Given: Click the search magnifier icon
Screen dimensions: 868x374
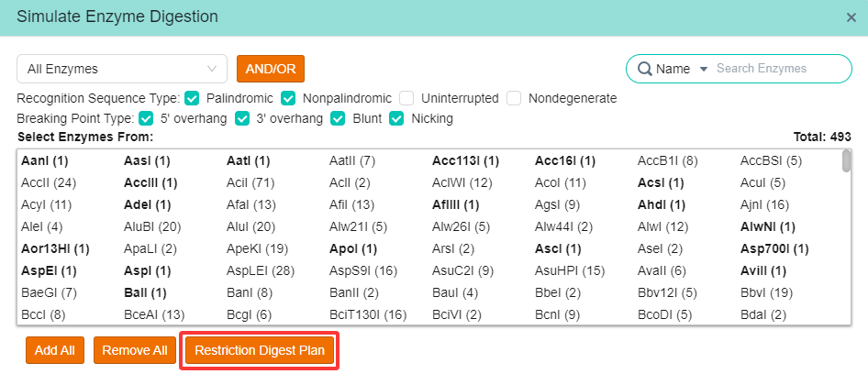Looking at the screenshot, I should (x=645, y=69).
